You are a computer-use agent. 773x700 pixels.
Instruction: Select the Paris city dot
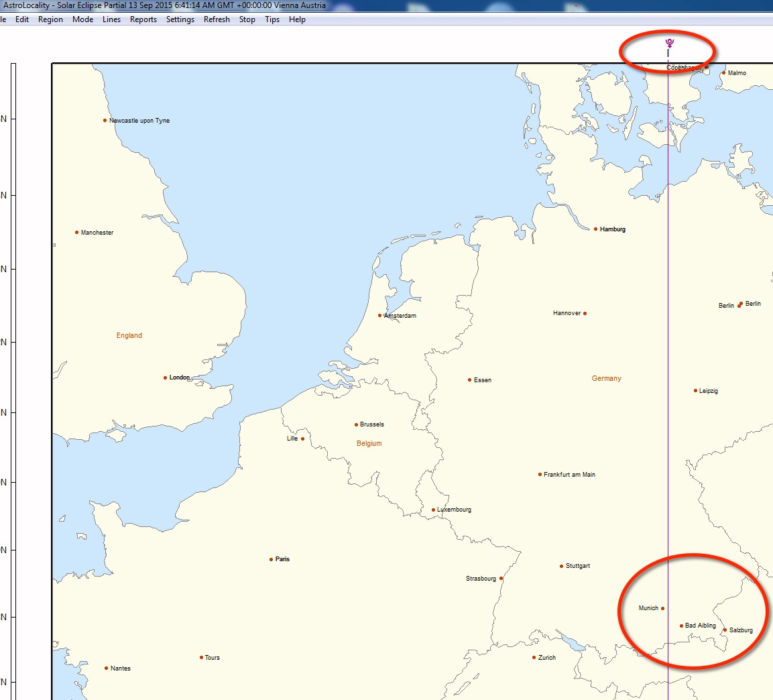272,559
